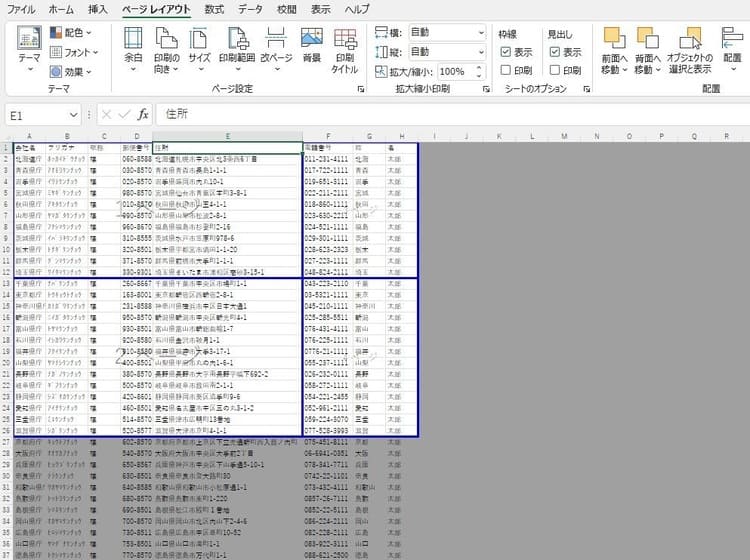The width and height of the screenshot is (750, 560).
Task: Click the Name Box showing E1
Action: pos(37,115)
